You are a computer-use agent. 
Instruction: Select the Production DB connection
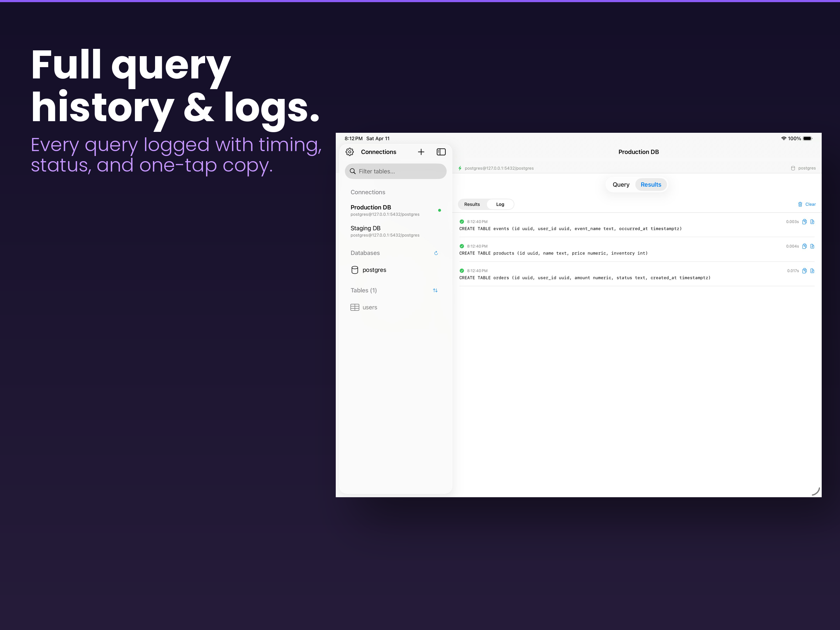(x=396, y=210)
